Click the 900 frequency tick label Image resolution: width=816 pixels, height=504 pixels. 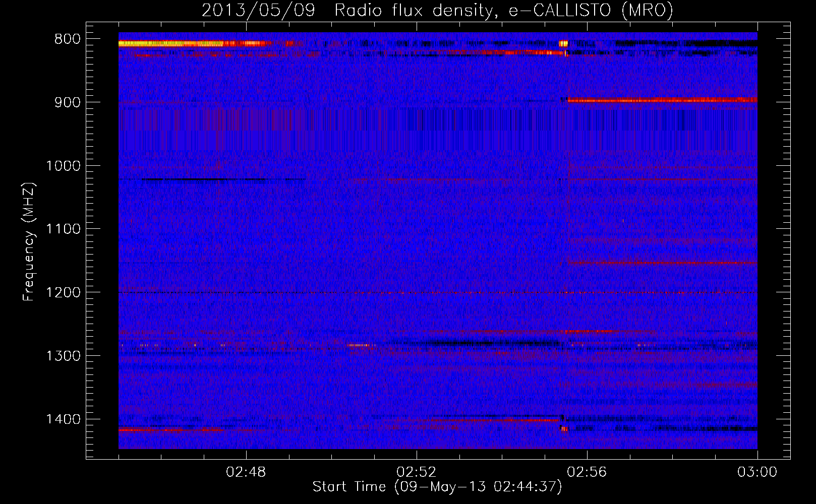click(x=68, y=102)
